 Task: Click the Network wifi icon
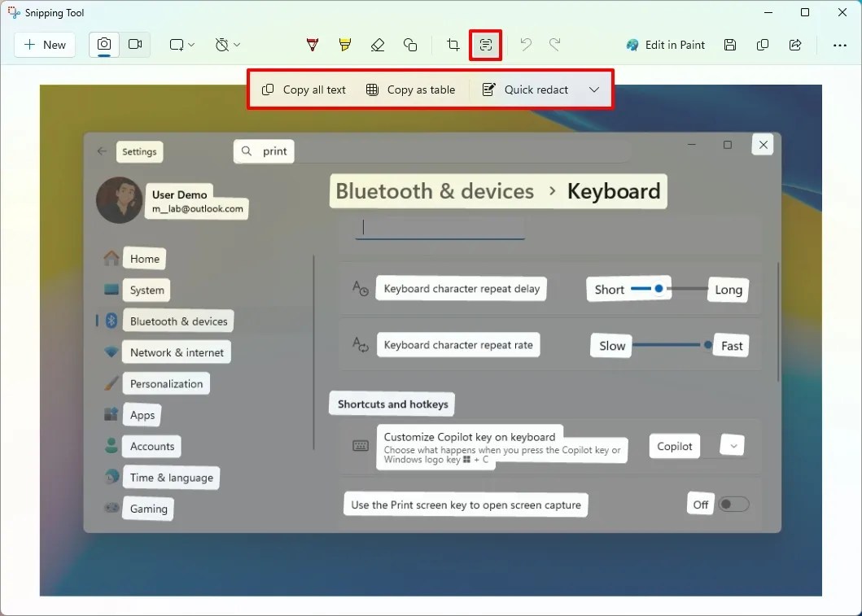pos(111,352)
